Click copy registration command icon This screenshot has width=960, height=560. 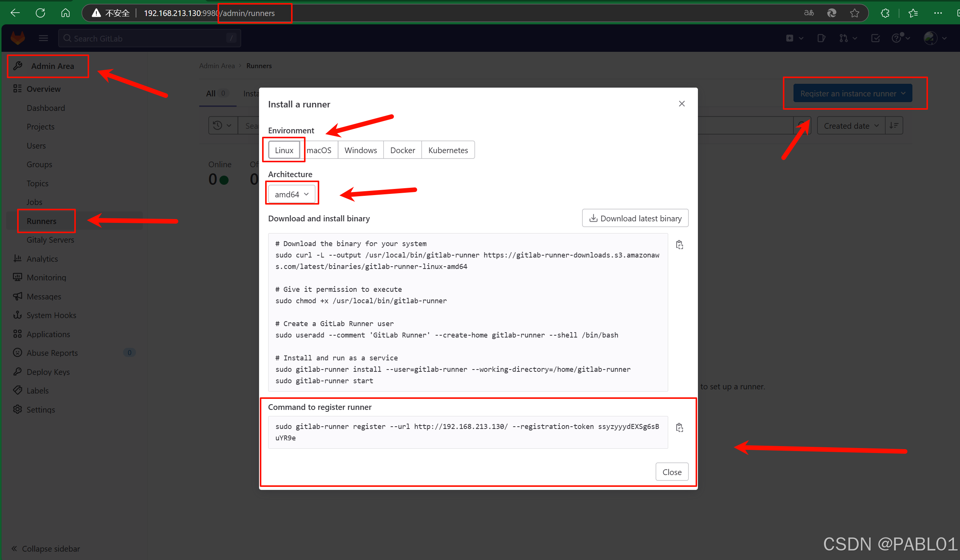679,427
